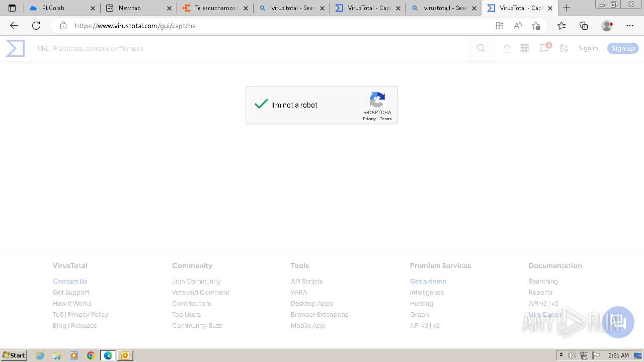644x362 pixels.
Task: Open the Community Buzz link
Action: tap(197, 325)
